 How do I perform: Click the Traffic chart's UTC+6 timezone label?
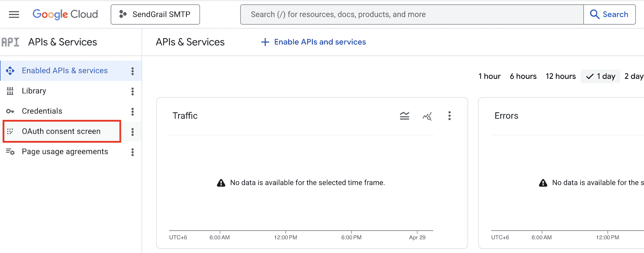coord(178,237)
